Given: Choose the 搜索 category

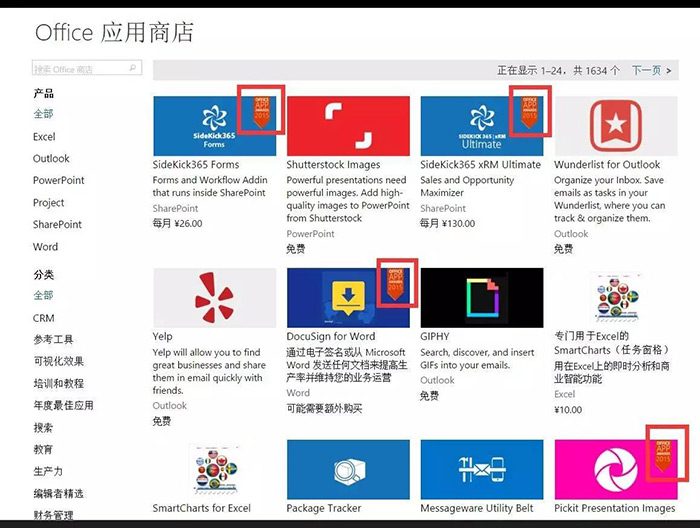Looking at the screenshot, I should click(x=43, y=428).
